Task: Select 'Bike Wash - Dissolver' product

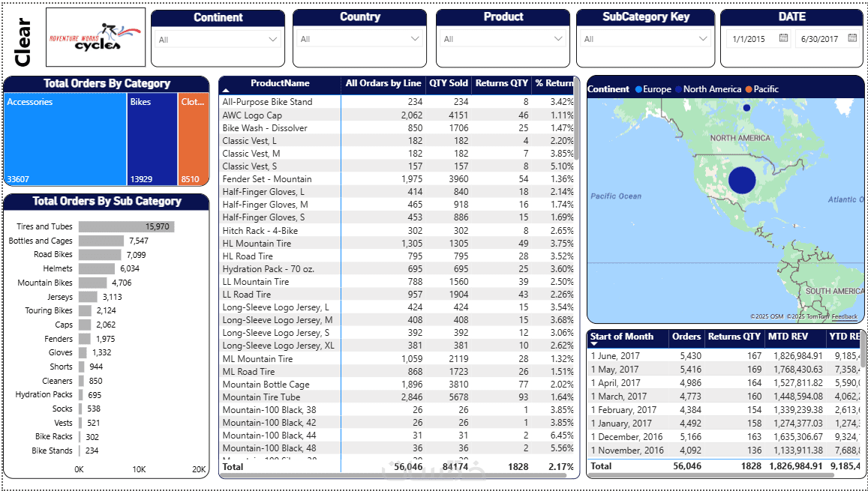Action: tap(397, 127)
